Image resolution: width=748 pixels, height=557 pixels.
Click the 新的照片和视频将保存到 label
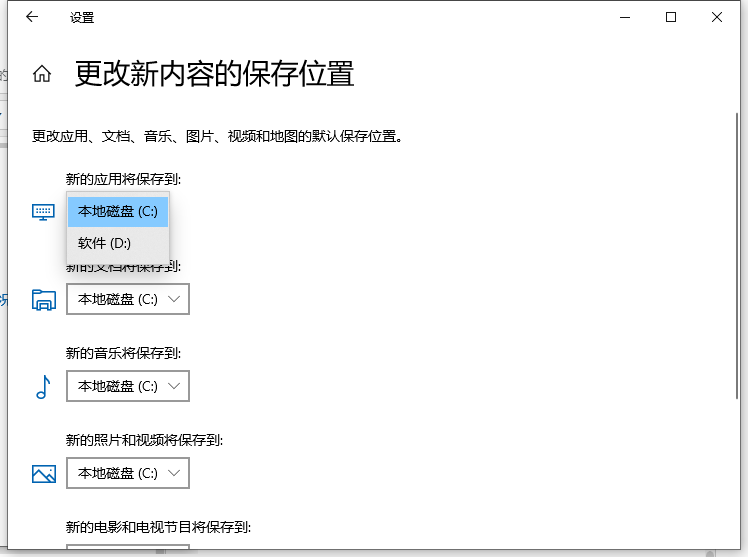click(144, 440)
